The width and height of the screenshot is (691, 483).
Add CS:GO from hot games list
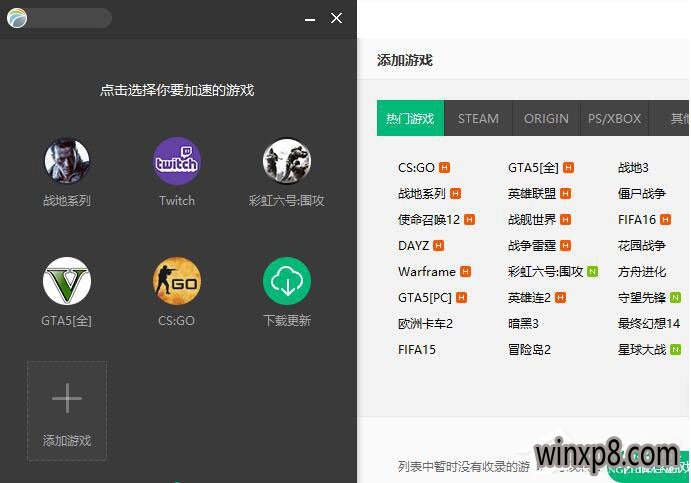[416, 167]
